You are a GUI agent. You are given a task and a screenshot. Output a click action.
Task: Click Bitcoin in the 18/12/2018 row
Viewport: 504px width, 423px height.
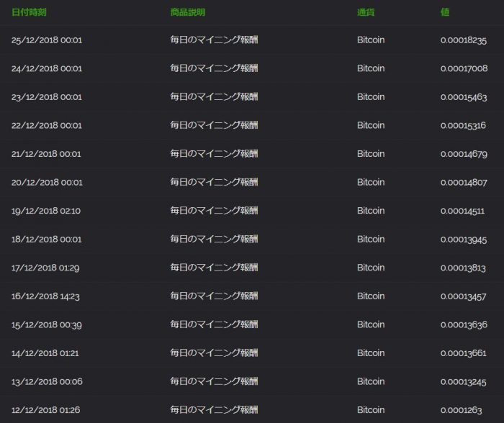(x=371, y=239)
